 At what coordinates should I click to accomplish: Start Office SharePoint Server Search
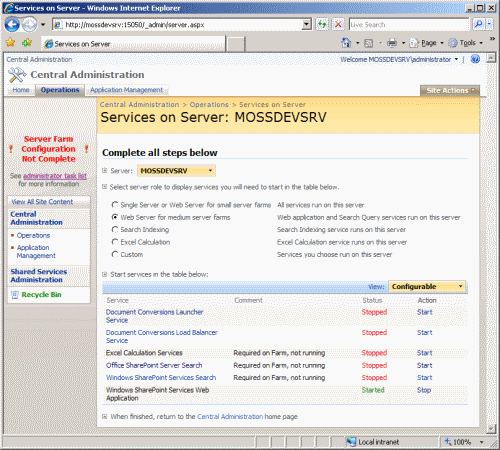pyautogui.click(x=425, y=365)
